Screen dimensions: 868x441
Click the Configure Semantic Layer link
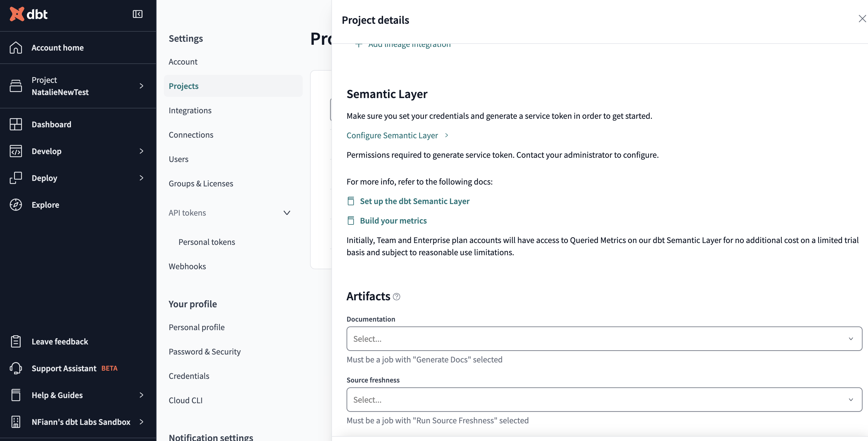pyautogui.click(x=392, y=135)
